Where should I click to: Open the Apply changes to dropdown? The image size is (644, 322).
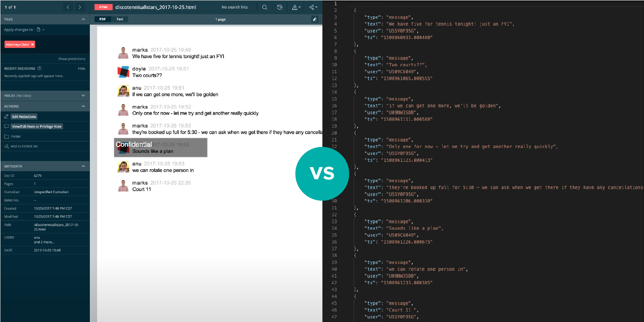(41, 30)
